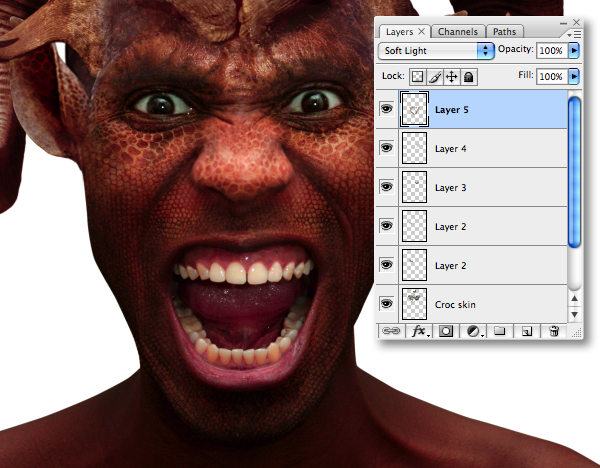The width and height of the screenshot is (600, 468).
Task: Click Layer 3 thumbnail
Action: 414,187
